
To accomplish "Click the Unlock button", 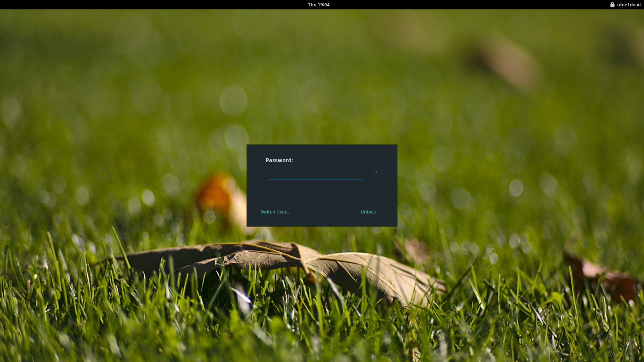I will 368,212.
